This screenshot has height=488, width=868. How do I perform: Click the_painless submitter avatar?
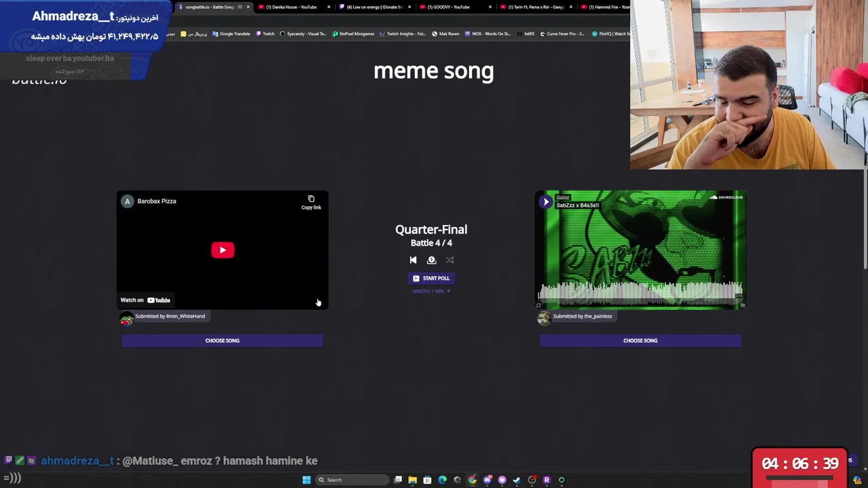click(544, 319)
